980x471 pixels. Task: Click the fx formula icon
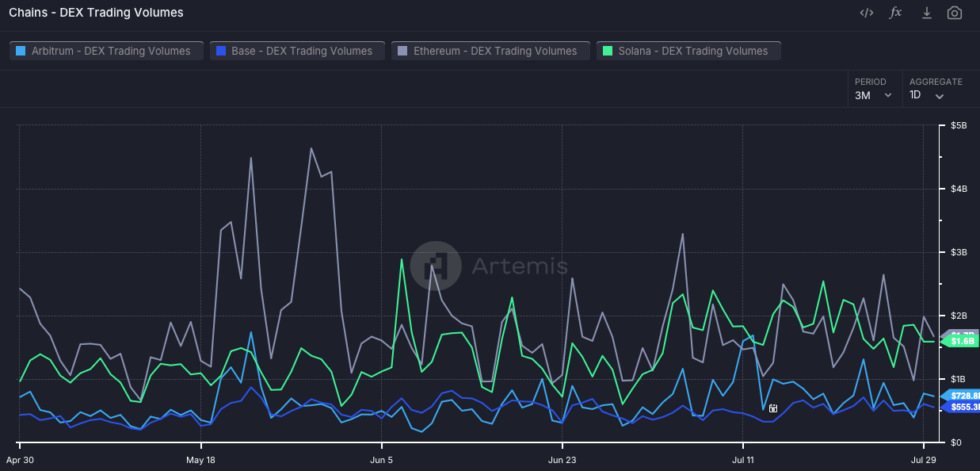[x=895, y=13]
